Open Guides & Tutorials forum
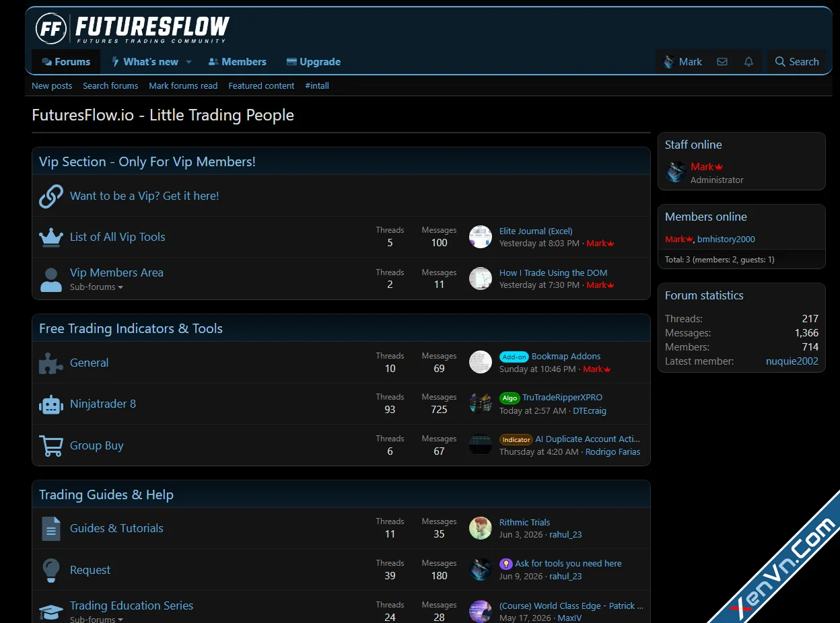The height and width of the screenshot is (623, 840). pos(116,528)
